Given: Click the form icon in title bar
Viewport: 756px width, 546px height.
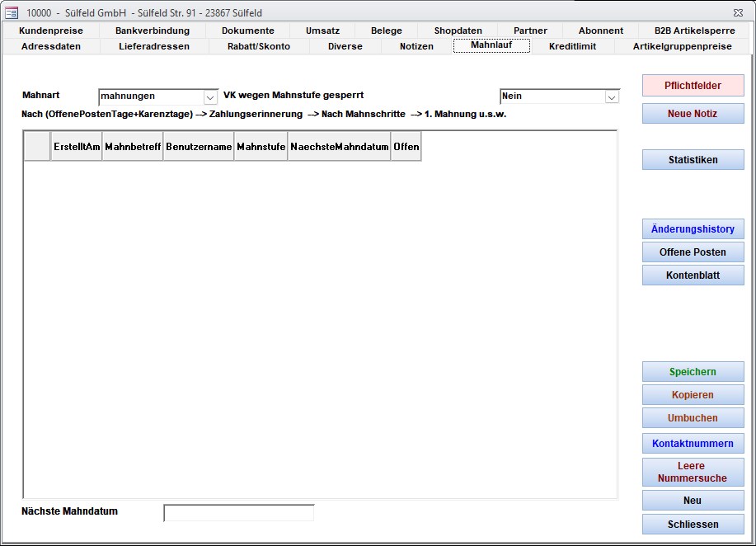Looking at the screenshot, I should 12,12.
